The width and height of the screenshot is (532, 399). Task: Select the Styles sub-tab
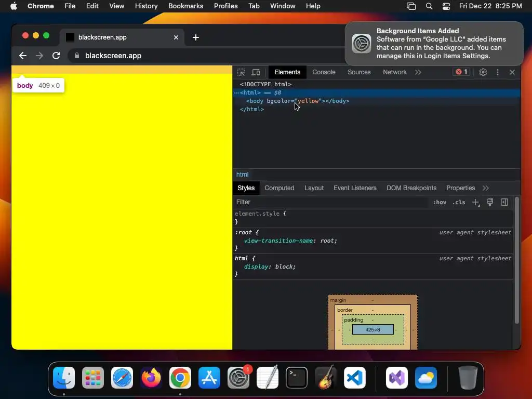246,188
